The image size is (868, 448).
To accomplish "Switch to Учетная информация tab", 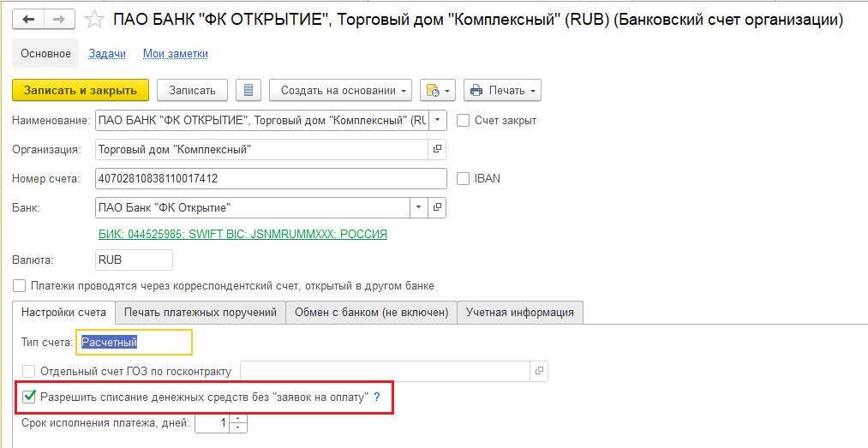I will click(520, 313).
